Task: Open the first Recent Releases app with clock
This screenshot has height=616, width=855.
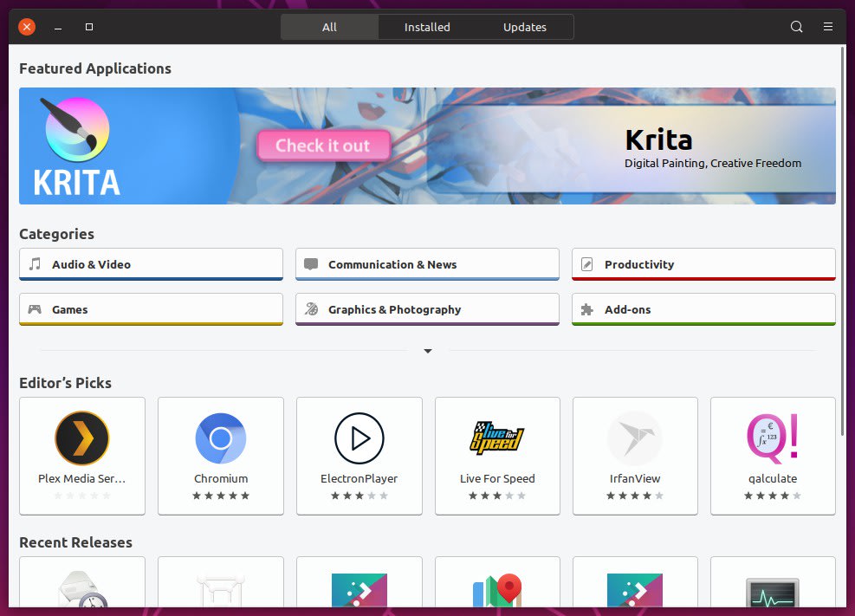Action: click(x=82, y=589)
